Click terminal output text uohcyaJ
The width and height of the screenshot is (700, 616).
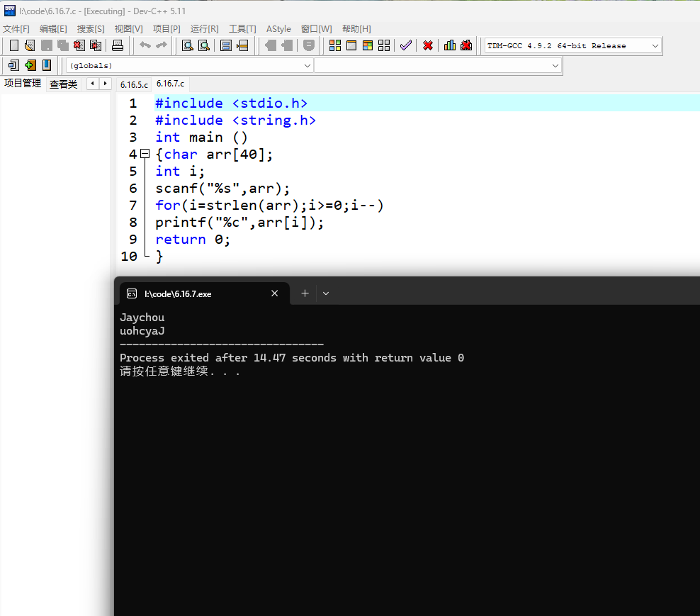[x=142, y=331]
